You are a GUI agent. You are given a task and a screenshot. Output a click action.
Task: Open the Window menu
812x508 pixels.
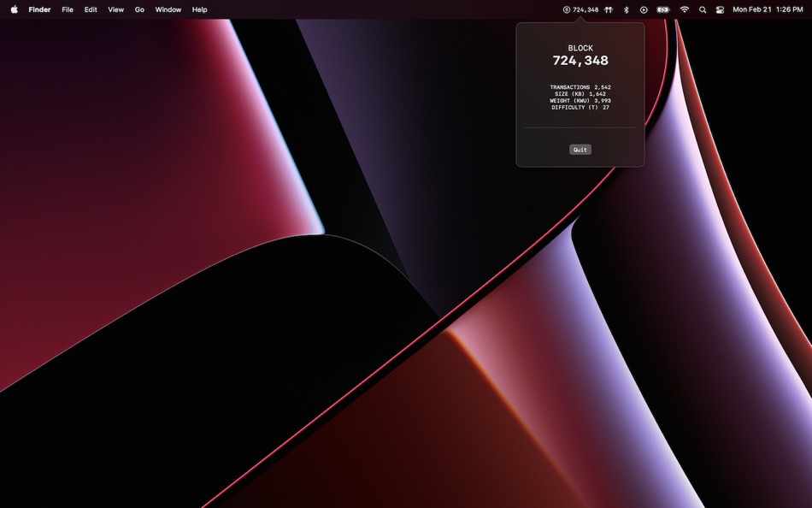tap(168, 9)
